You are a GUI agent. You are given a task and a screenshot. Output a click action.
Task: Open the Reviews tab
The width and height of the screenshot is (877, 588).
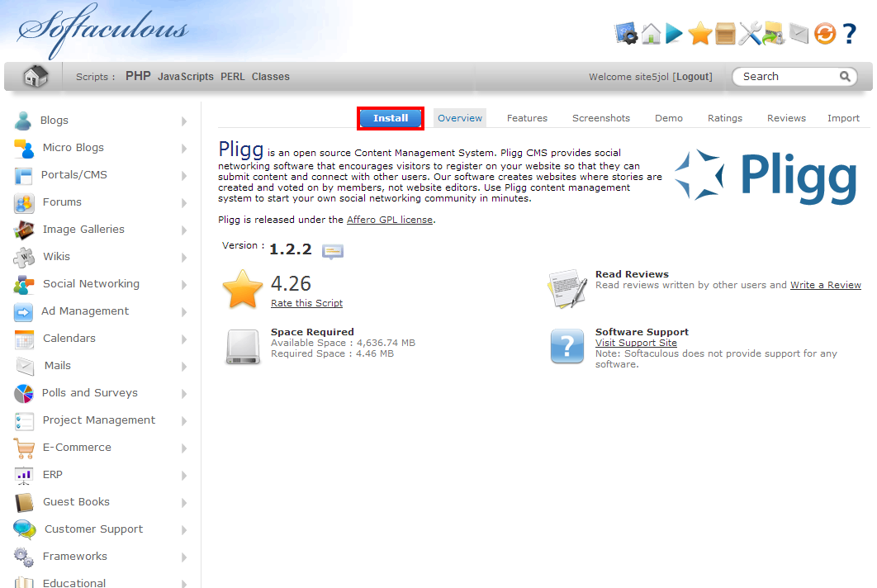click(786, 118)
